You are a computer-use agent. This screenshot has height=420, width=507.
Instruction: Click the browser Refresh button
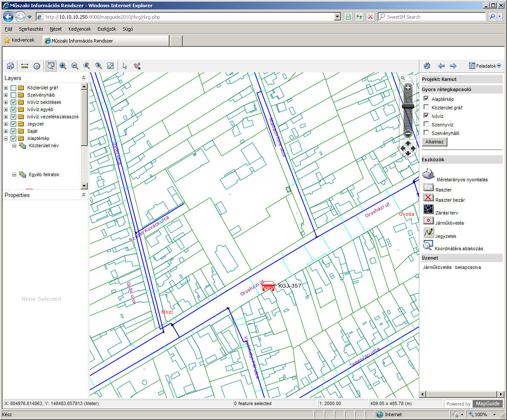click(359, 17)
